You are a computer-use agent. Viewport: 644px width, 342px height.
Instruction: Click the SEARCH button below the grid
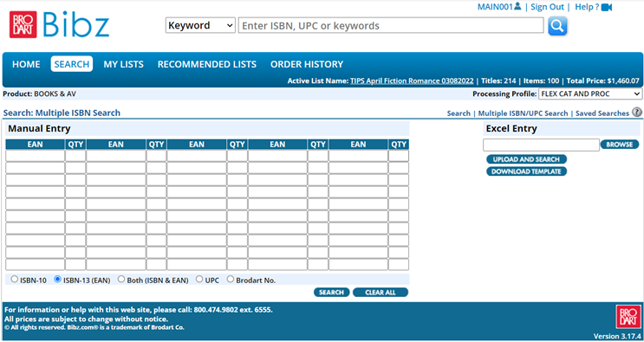[331, 293]
